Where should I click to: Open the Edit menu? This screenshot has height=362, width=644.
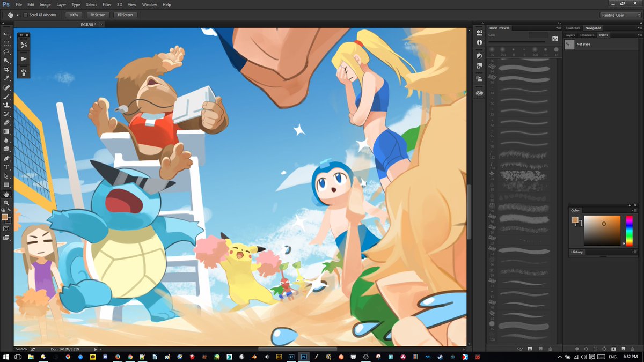[31, 4]
